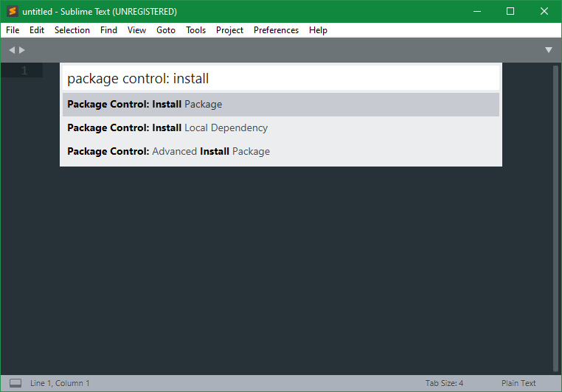Open the Find menu
The height and width of the screenshot is (392, 562).
[108, 30]
